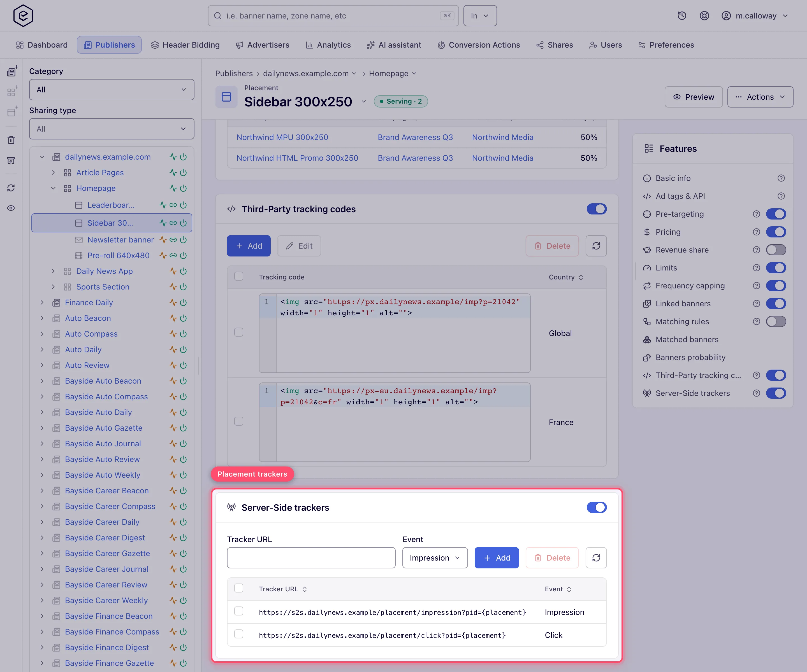
Task: Click Add button next to Event dropdown
Action: (496, 557)
